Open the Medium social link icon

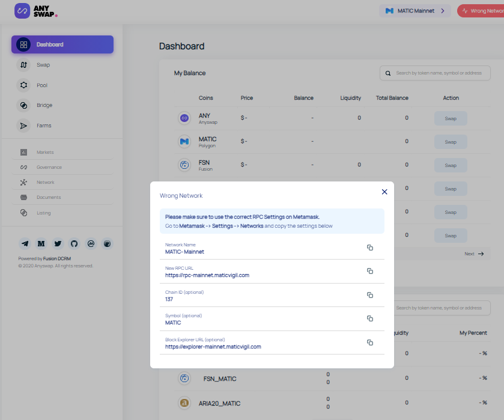(41, 244)
